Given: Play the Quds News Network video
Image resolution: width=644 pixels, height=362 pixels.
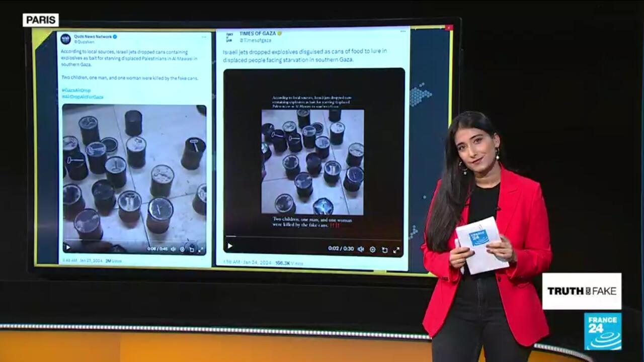Looking at the screenshot, I should click(x=67, y=247).
